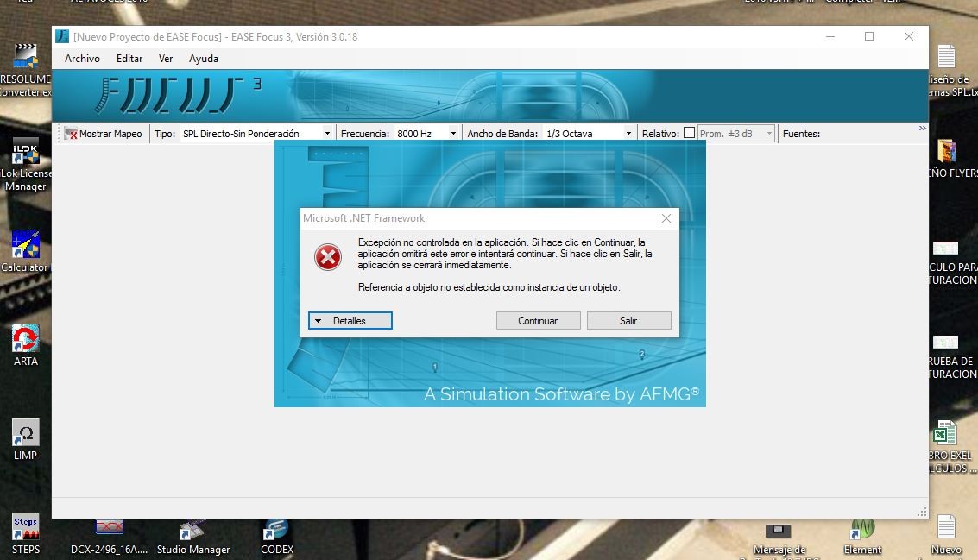
Task: Click the red error icon in the dialog
Action: pyautogui.click(x=327, y=257)
